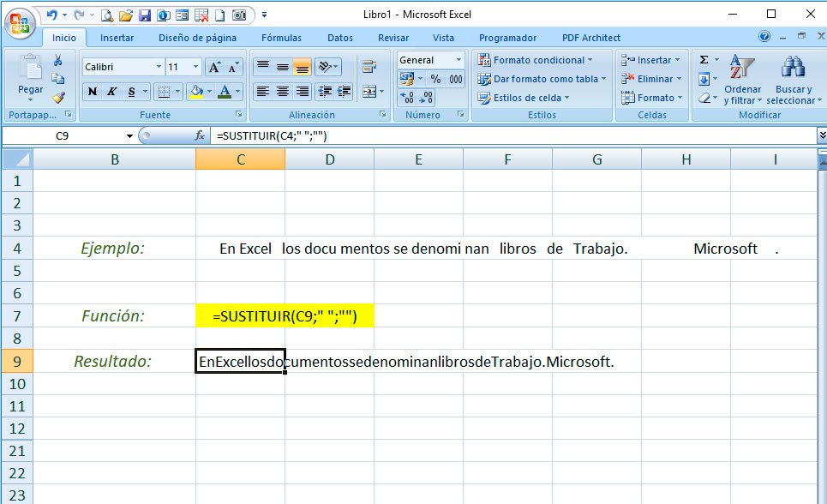827x504 pixels.
Task: Open the font size 11 dropdown
Action: [x=195, y=67]
